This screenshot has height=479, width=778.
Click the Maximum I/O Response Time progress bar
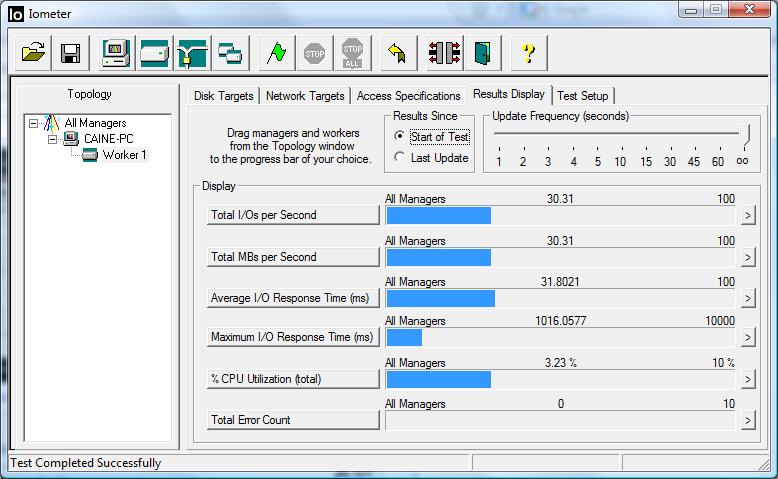click(561, 338)
